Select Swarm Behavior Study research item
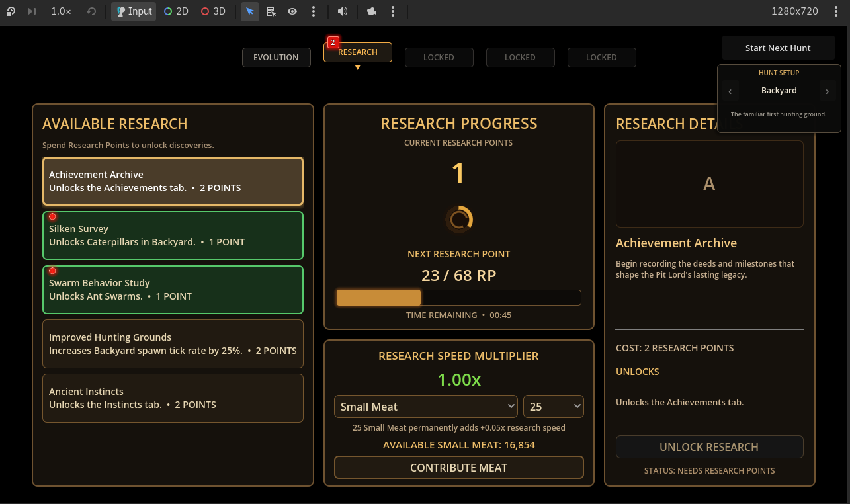 (x=173, y=290)
